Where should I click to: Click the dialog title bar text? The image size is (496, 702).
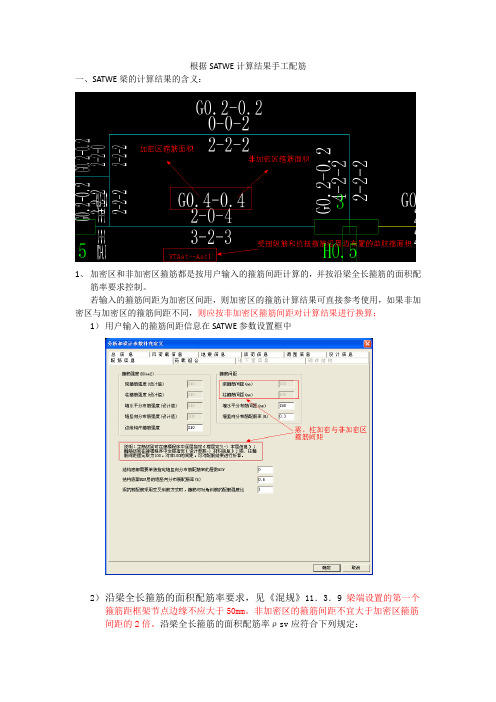(136, 343)
